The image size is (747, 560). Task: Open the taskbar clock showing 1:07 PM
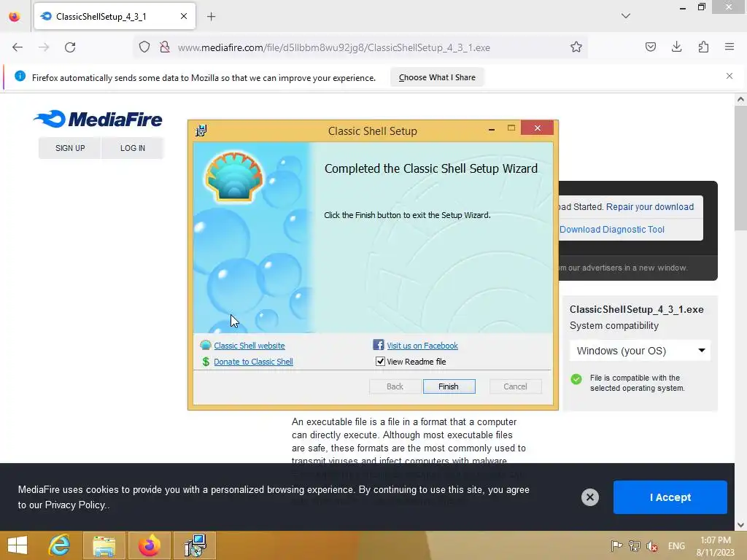pyautogui.click(x=715, y=546)
